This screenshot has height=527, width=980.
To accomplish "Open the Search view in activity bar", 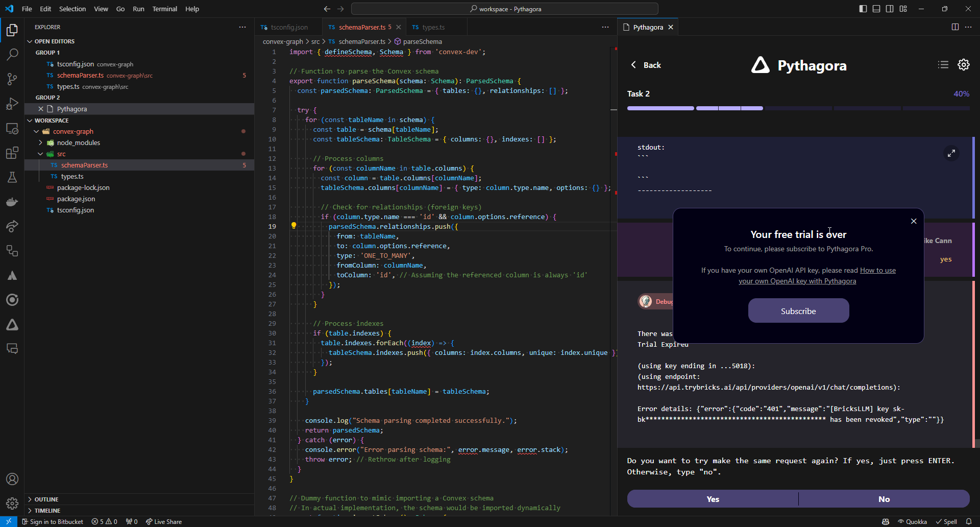I will click(x=12, y=54).
